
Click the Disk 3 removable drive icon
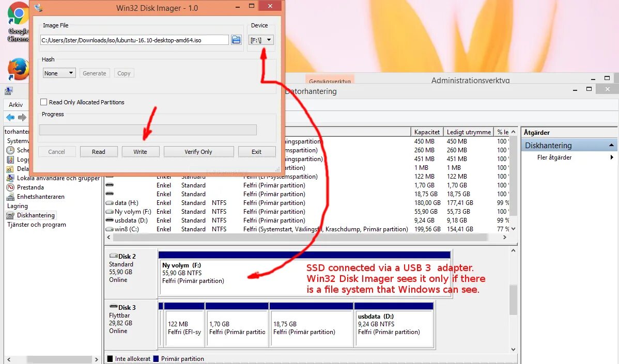click(x=114, y=306)
